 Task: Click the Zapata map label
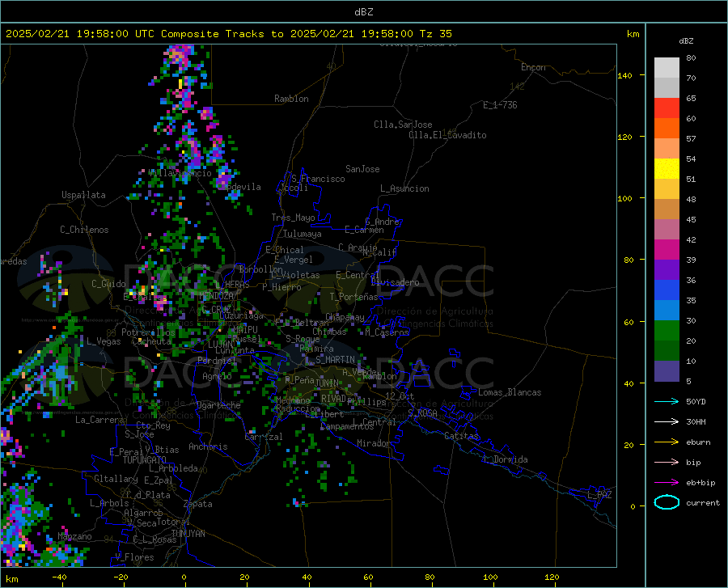[198, 504]
